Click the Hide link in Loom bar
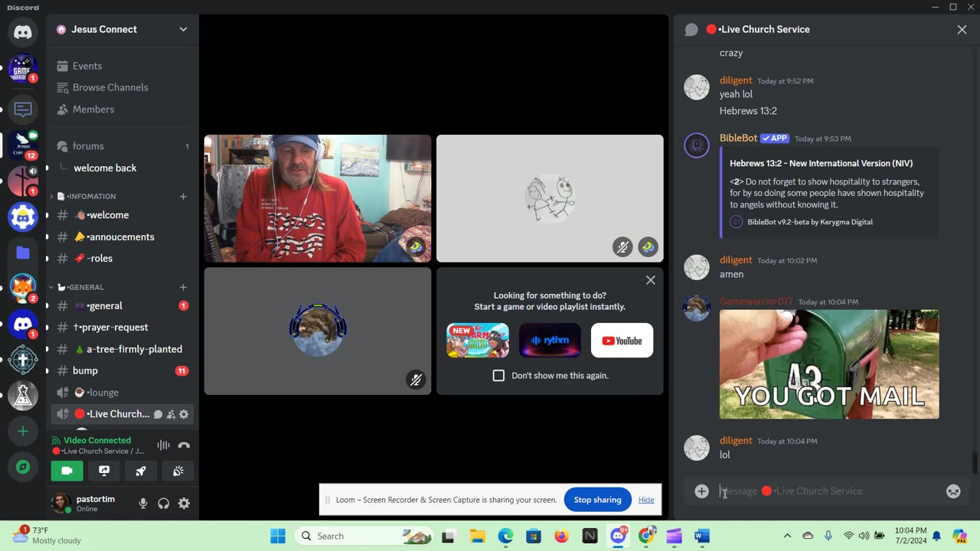The image size is (980, 551). pyautogui.click(x=646, y=500)
